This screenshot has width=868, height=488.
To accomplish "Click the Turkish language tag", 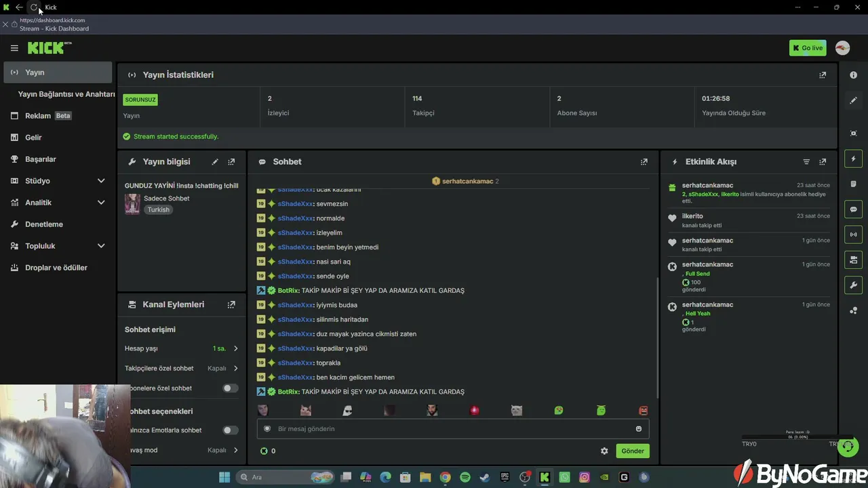I will (159, 210).
